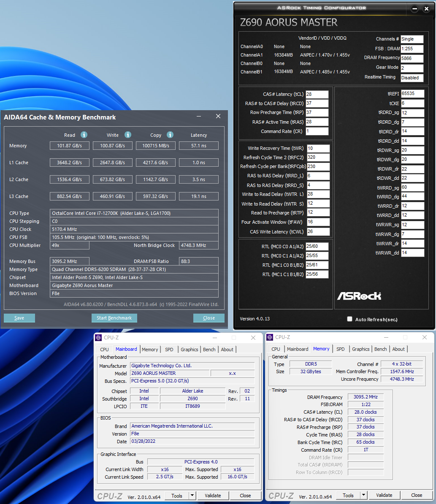Click Memory Type DDR5-6200 SDRAM value
Image resolution: width=436 pixels, height=504 pixels.
134,269
